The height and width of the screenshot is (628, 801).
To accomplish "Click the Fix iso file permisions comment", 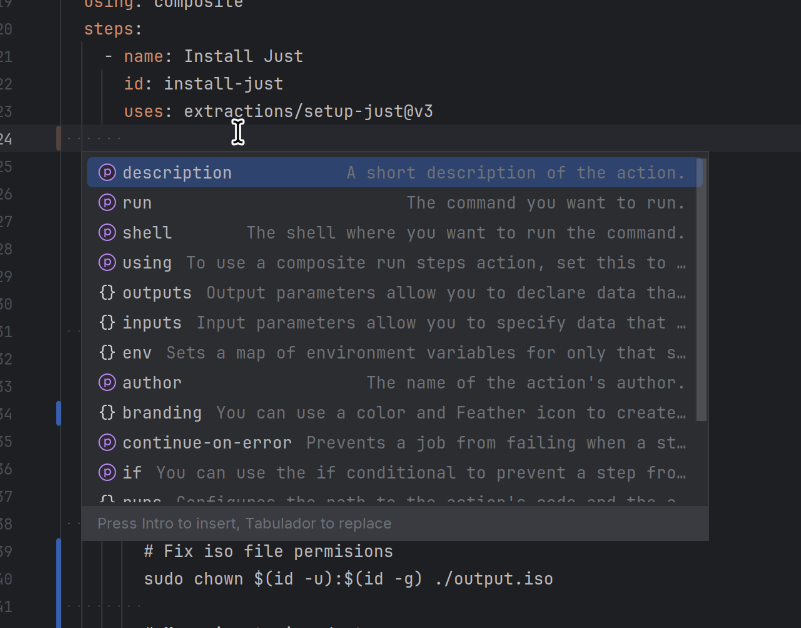I will coord(268,551).
